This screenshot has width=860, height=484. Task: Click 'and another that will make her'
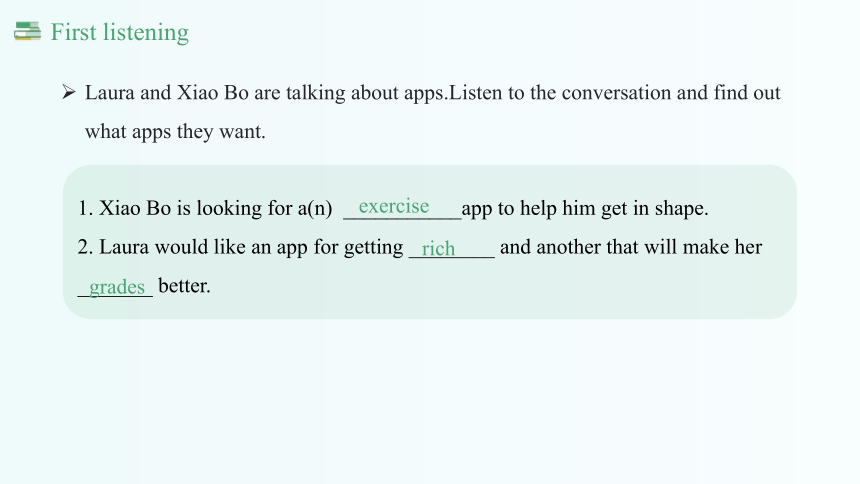coord(631,247)
